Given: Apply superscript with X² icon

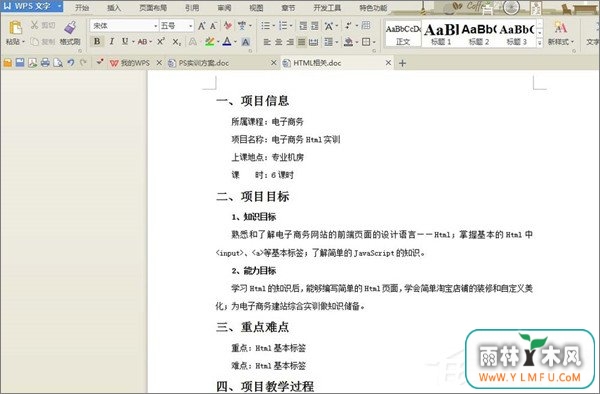Looking at the screenshot, I should (161, 41).
